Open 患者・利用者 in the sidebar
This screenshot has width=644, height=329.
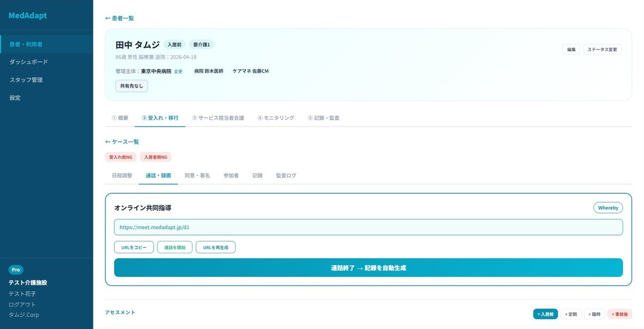[x=46, y=44]
